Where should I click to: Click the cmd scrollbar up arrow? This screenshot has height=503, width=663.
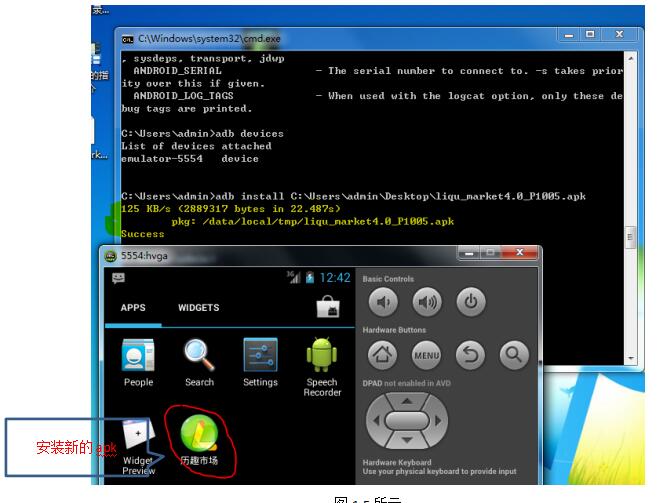[630, 58]
